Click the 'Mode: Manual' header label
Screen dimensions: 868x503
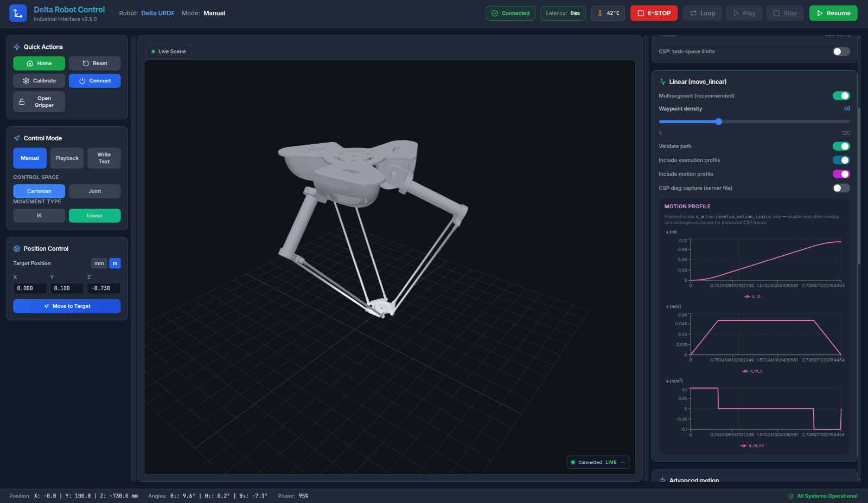coord(203,13)
